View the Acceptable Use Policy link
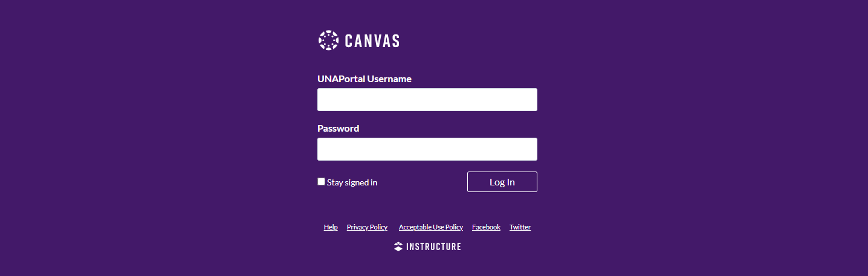The height and width of the screenshot is (276, 868). point(430,227)
